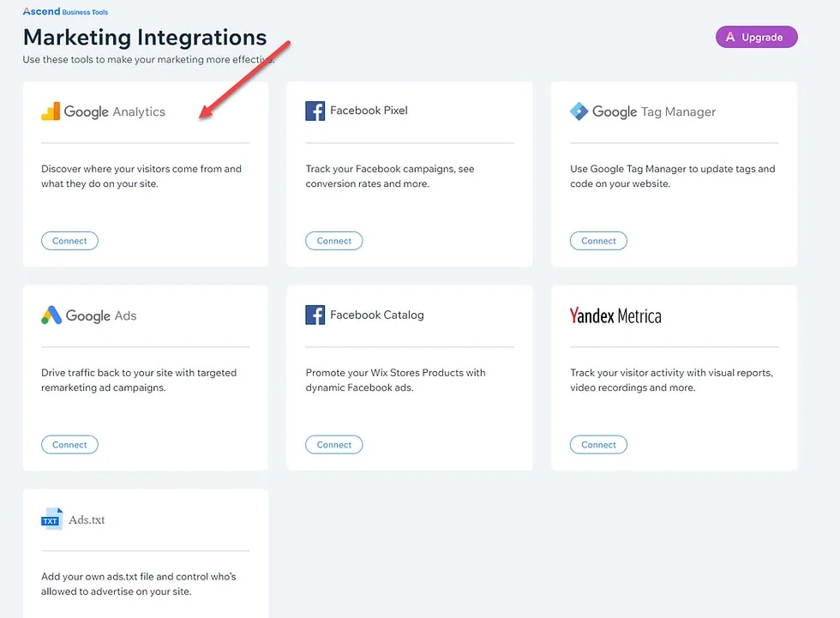Image resolution: width=840 pixels, height=618 pixels.
Task: Click the Google Ads logo icon
Action: coord(51,315)
